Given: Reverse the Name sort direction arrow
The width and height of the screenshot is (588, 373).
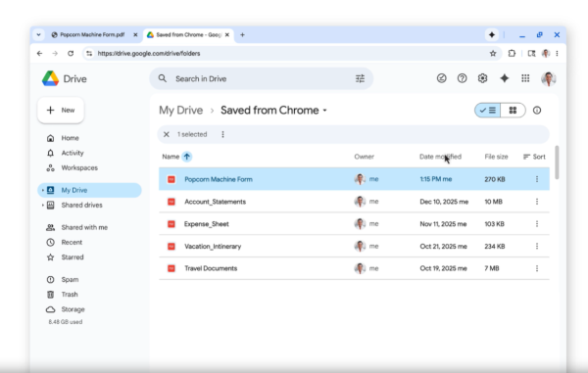Looking at the screenshot, I should (x=187, y=157).
